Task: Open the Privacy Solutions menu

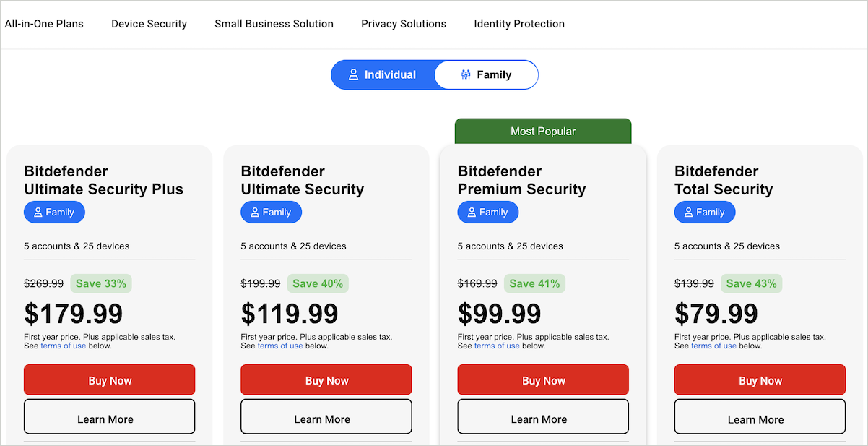Action: click(404, 24)
